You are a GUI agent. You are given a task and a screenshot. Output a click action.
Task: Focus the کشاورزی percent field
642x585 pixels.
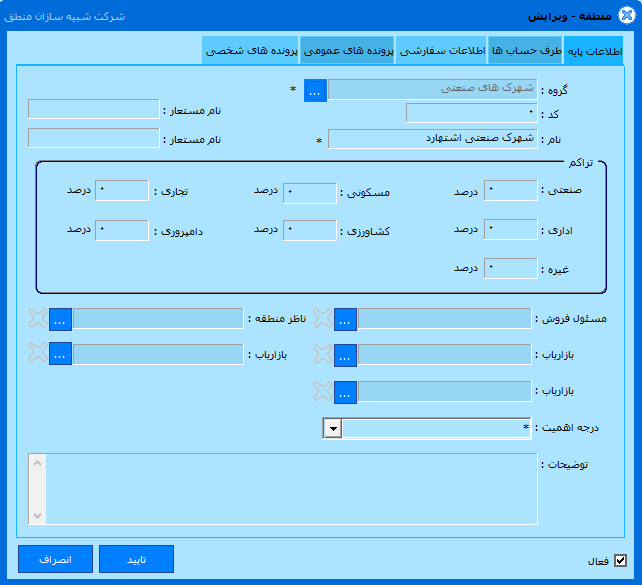coord(310,230)
